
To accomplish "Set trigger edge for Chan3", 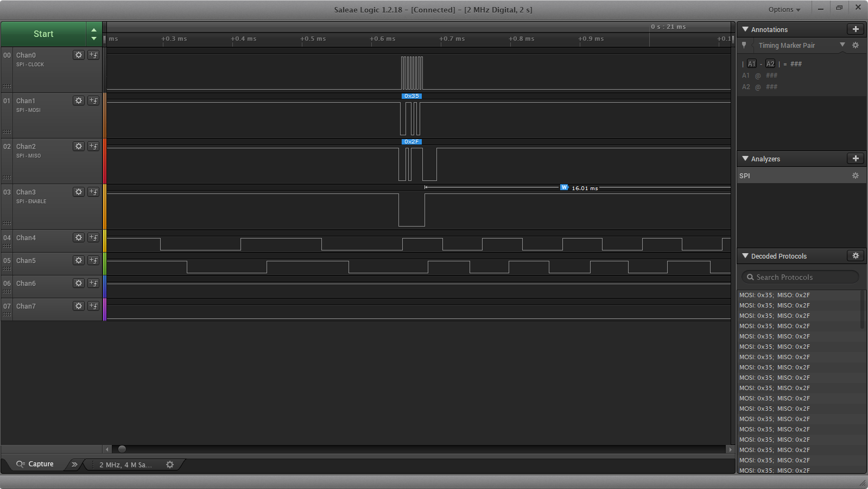I will point(93,192).
